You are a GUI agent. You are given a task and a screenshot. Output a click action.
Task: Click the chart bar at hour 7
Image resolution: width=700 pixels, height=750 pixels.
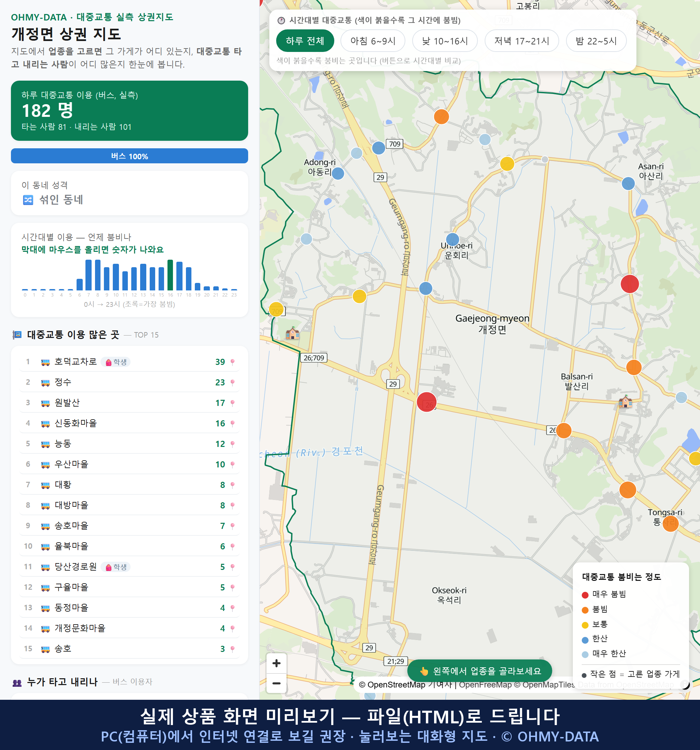(88, 275)
